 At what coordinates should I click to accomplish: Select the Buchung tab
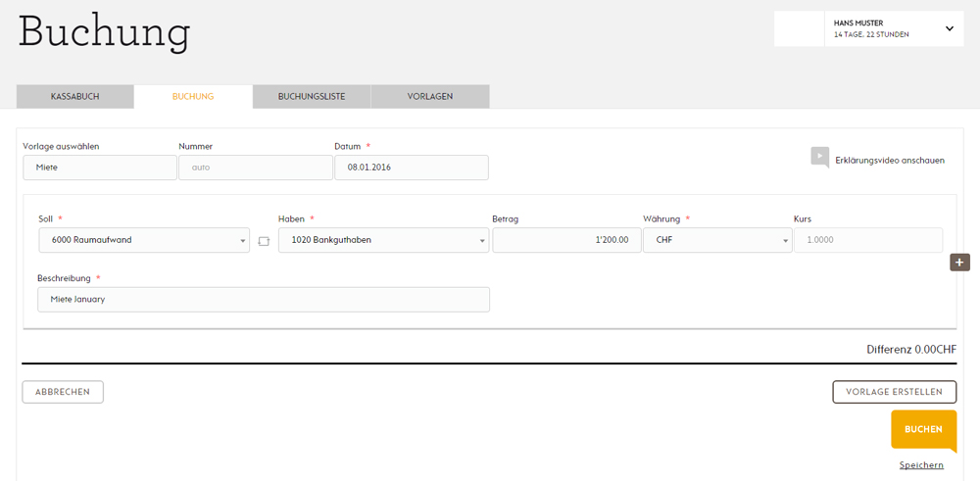click(x=193, y=97)
